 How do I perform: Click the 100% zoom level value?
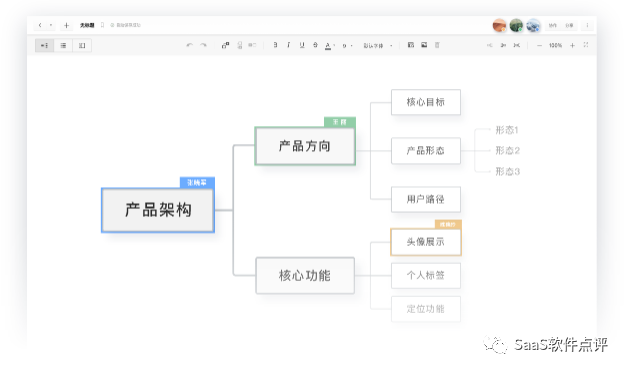point(555,46)
